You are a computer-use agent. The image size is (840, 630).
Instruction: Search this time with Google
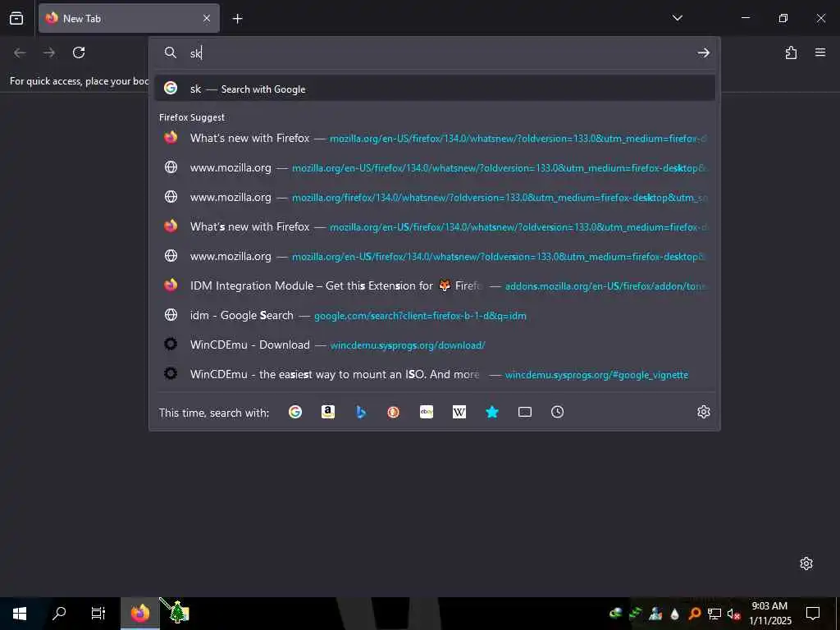(295, 412)
